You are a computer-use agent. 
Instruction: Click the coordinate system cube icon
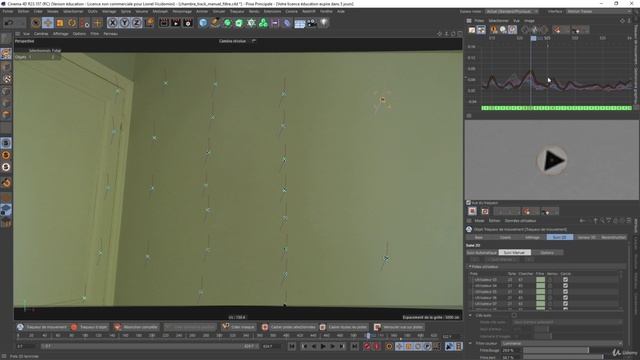click(149, 22)
